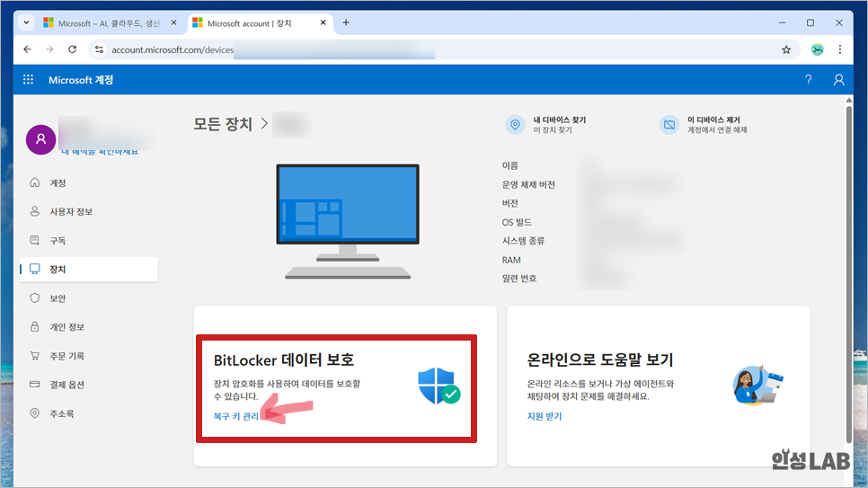The width and height of the screenshot is (868, 488).
Task: Click the RAM label
Action: (x=511, y=260)
